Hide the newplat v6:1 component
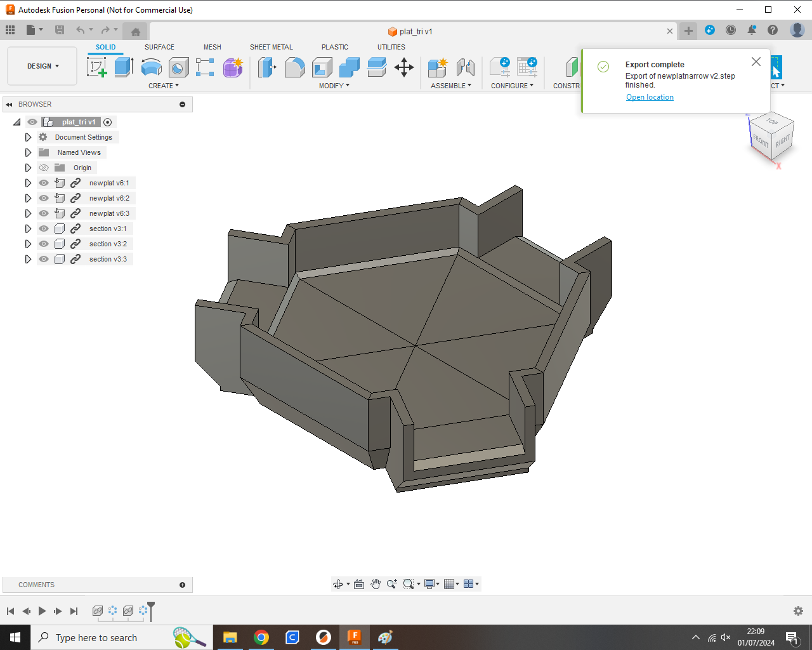Viewport: 812px width, 650px height. [x=43, y=183]
